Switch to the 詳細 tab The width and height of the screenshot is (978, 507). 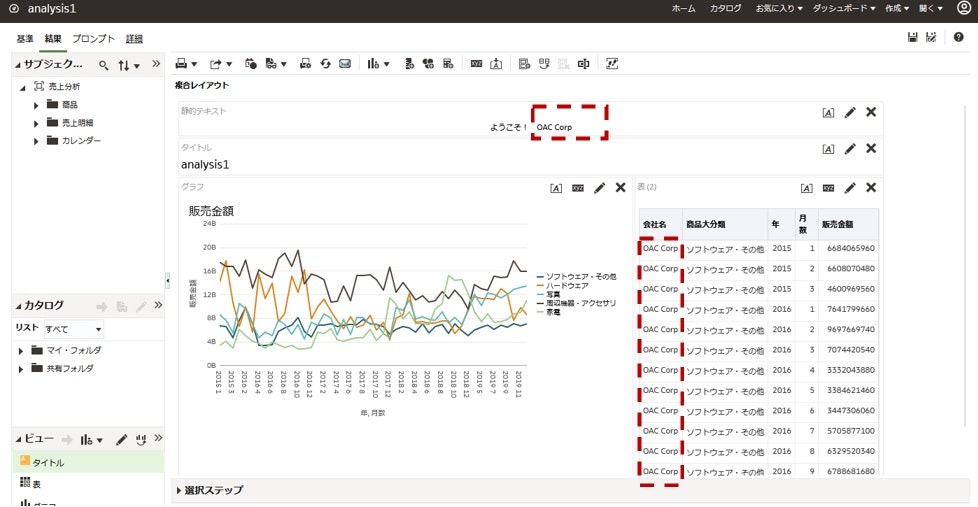click(134, 39)
